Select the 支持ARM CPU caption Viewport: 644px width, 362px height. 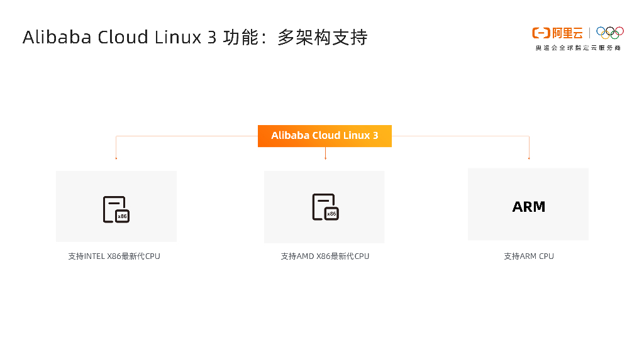pos(529,256)
